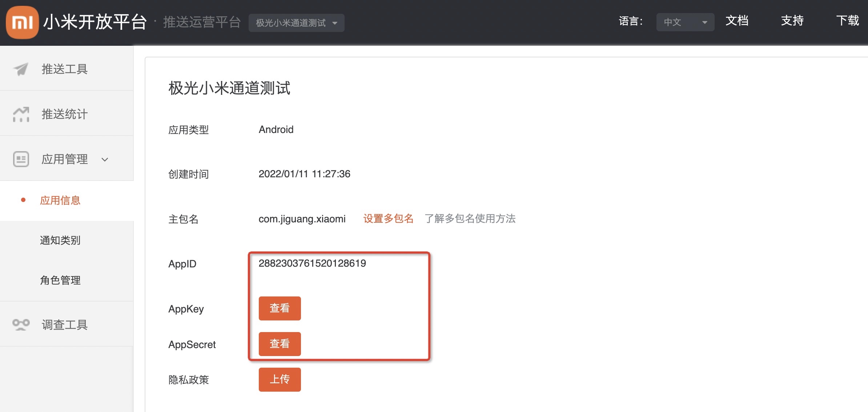Open the 极光小米通道测试 app selector dropdown

[296, 23]
